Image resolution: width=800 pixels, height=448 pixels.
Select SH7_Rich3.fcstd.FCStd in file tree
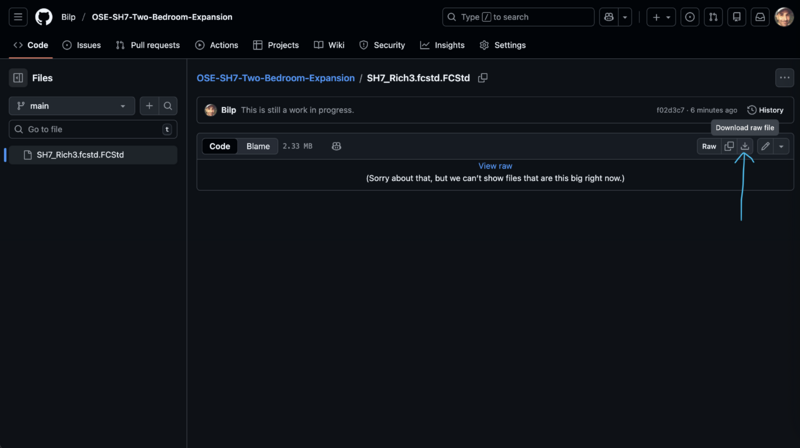tap(93, 155)
